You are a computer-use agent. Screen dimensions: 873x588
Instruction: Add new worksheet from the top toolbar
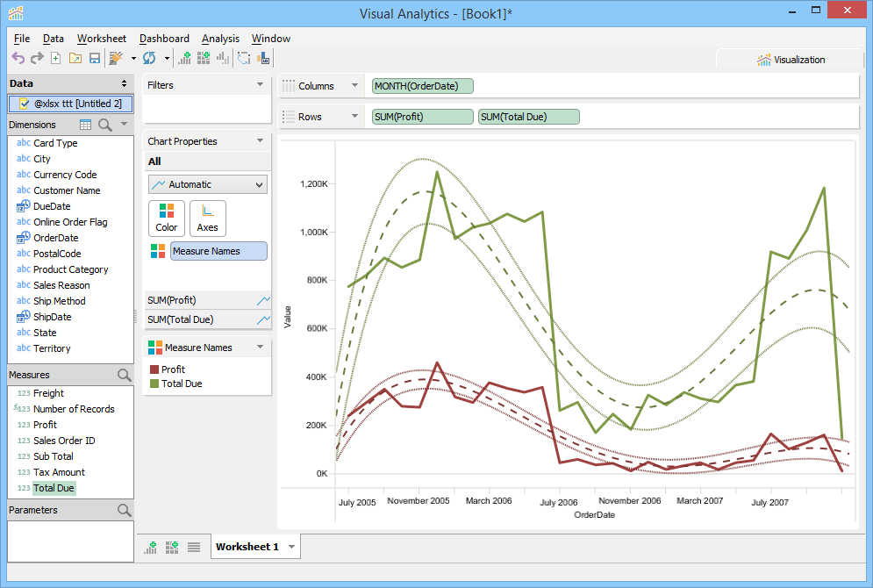coord(184,58)
